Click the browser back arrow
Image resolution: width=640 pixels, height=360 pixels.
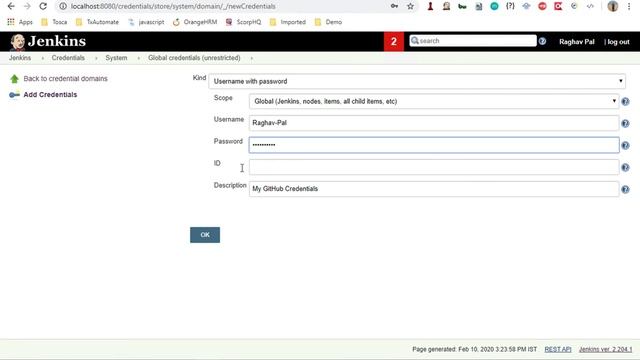pyautogui.click(x=11, y=7)
